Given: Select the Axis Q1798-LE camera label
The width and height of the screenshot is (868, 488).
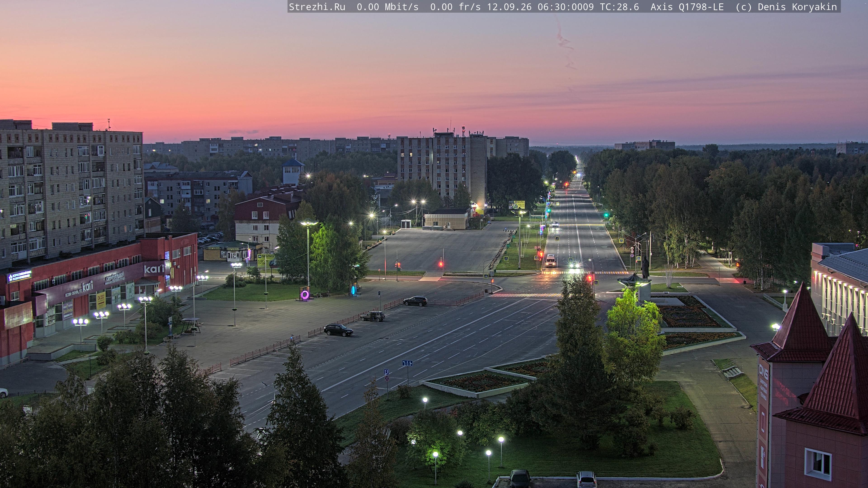Looking at the screenshot, I should coord(687,7).
